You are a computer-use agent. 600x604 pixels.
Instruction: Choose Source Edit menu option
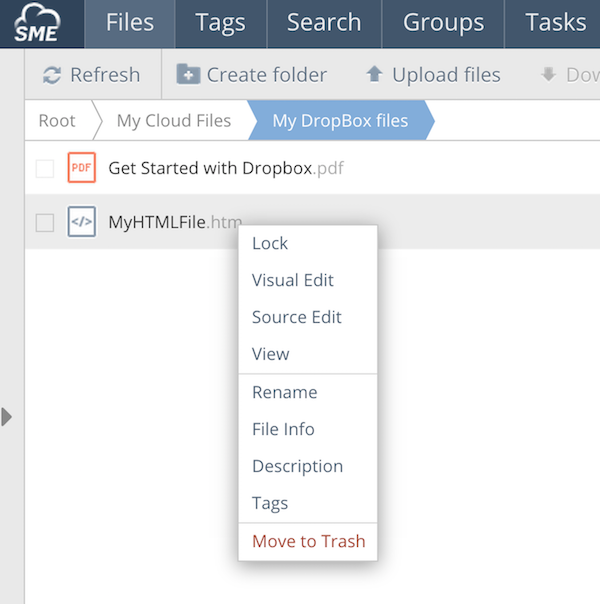tap(297, 317)
